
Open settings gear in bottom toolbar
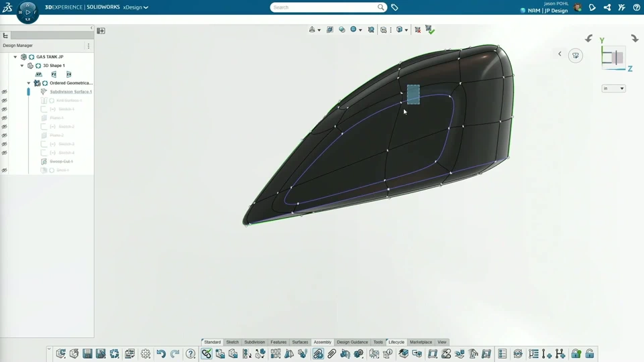[x=146, y=354]
